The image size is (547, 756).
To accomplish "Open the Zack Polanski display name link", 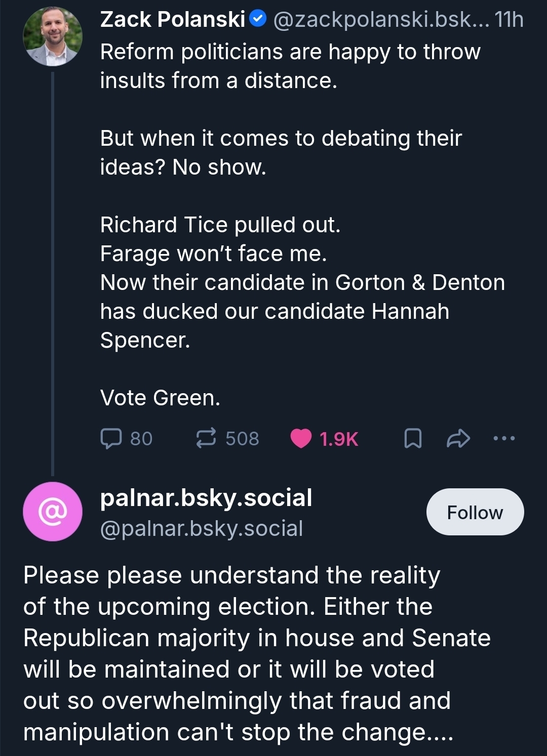I will [173, 20].
